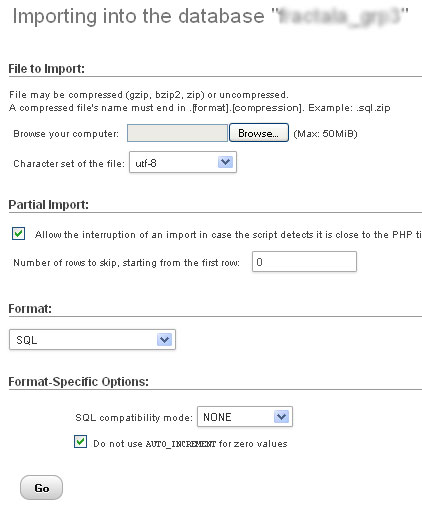The width and height of the screenshot is (422, 509).
Task: Click the Browse... file button
Action: [x=259, y=133]
